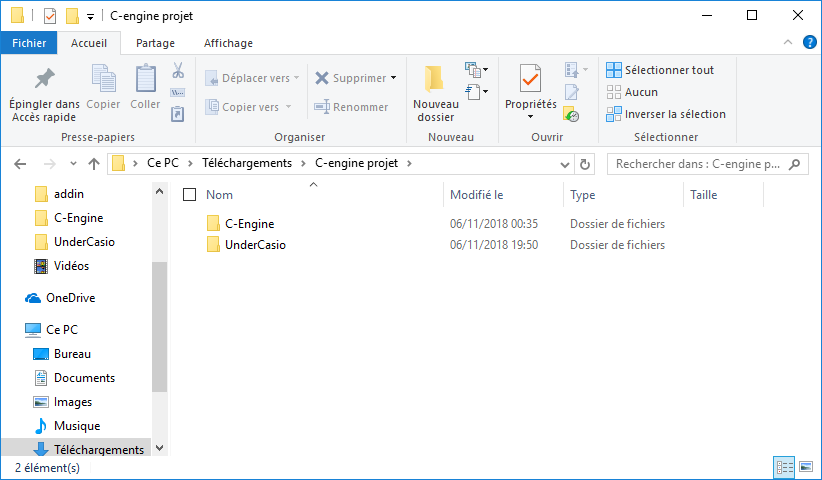Click the paste shortcut icon
Viewport: 822px width, 480px height.
[x=178, y=114]
